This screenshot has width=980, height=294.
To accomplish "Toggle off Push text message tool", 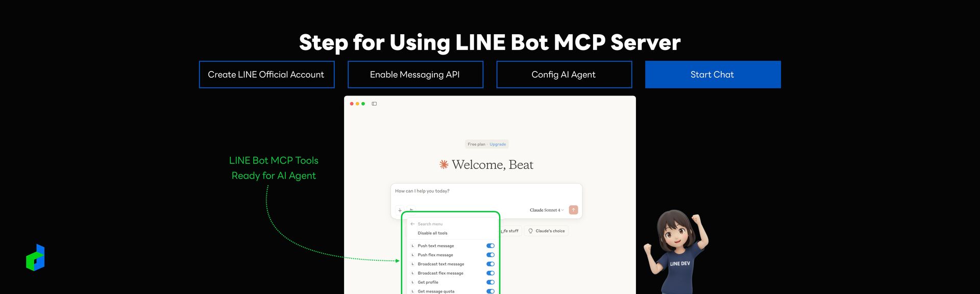I will point(491,246).
